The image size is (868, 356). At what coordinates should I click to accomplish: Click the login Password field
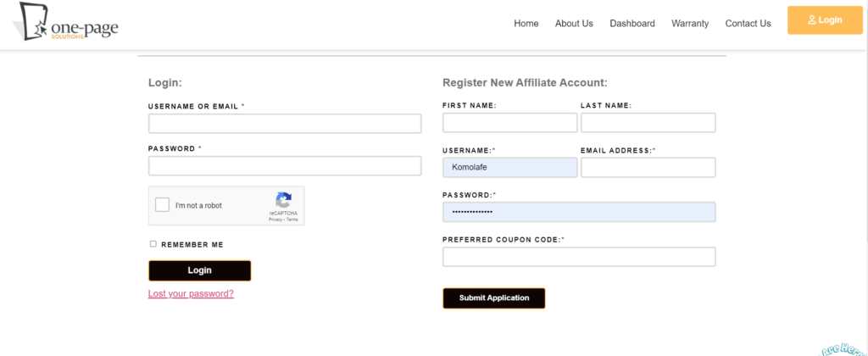click(284, 166)
